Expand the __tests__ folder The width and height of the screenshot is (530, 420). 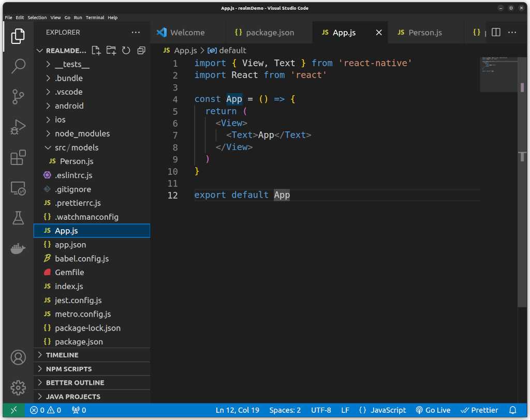[x=92, y=64]
